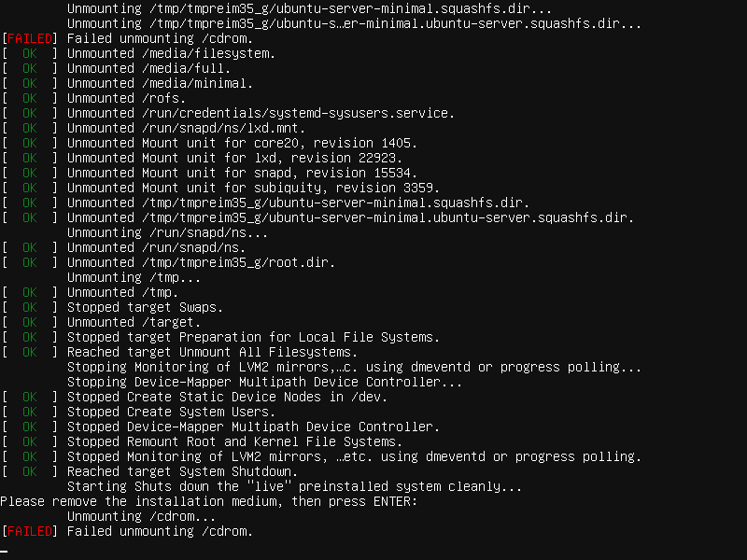Click the "Stopped target Swaps." message

point(145,307)
